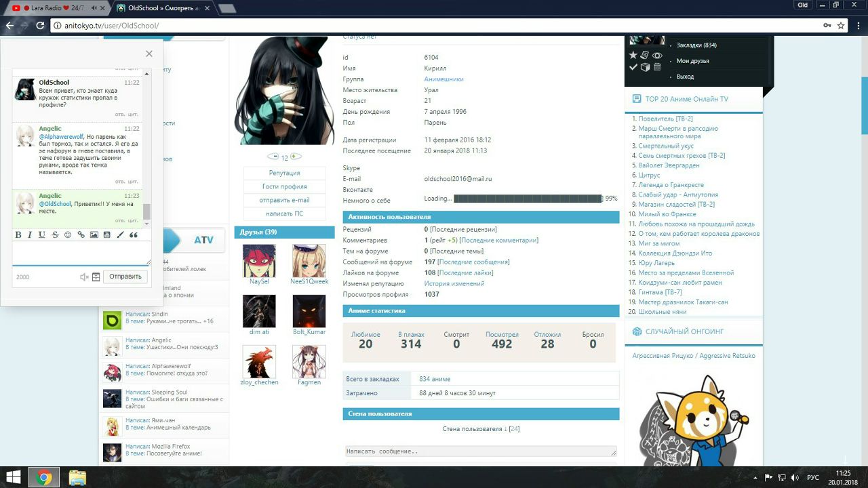868x488 pixels.
Task: Increase reputation with the plus button
Action: 294,157
